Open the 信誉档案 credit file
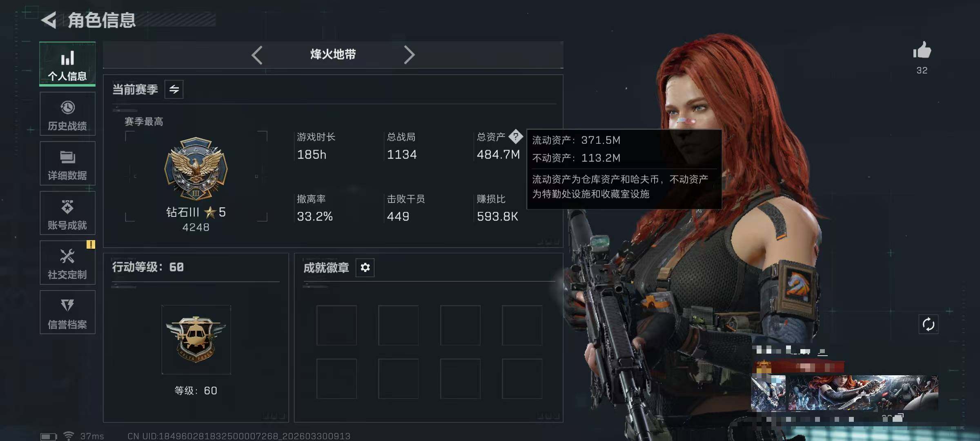 coord(67,312)
